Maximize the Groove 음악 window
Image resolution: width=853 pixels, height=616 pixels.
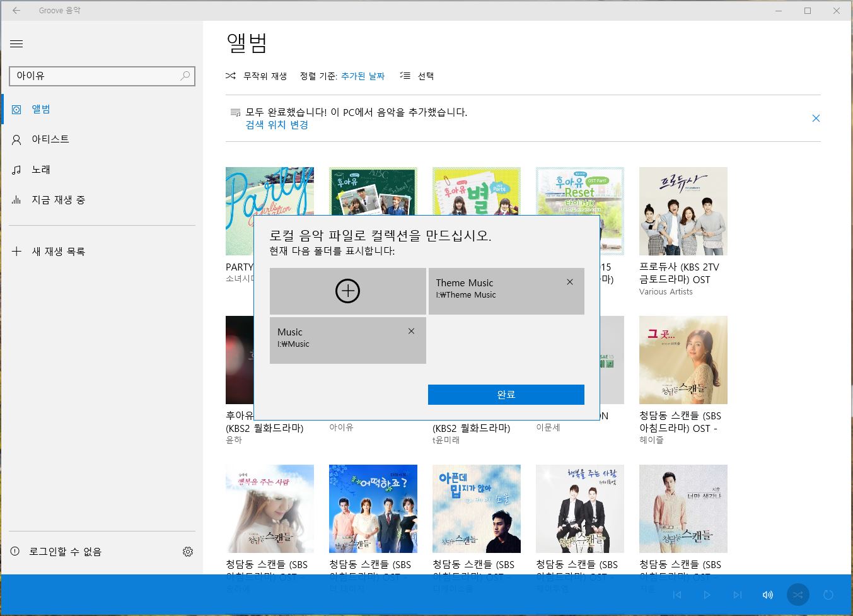tap(808, 11)
